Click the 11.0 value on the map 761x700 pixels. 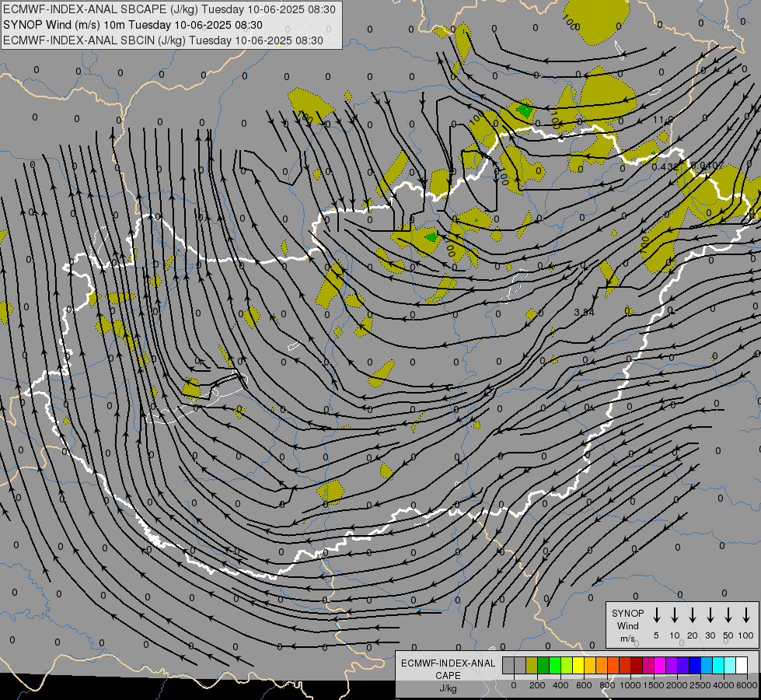pos(663,120)
